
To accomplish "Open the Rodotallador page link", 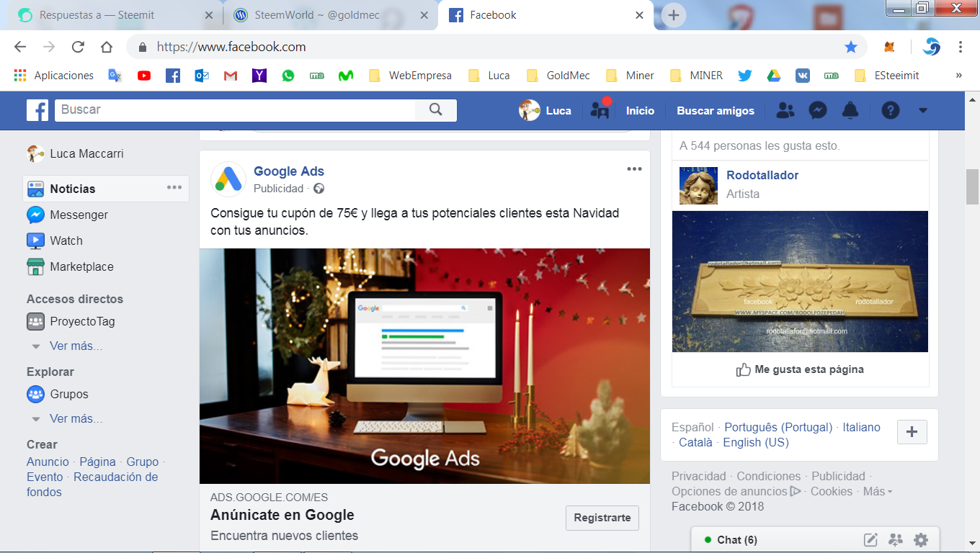I will coord(762,175).
